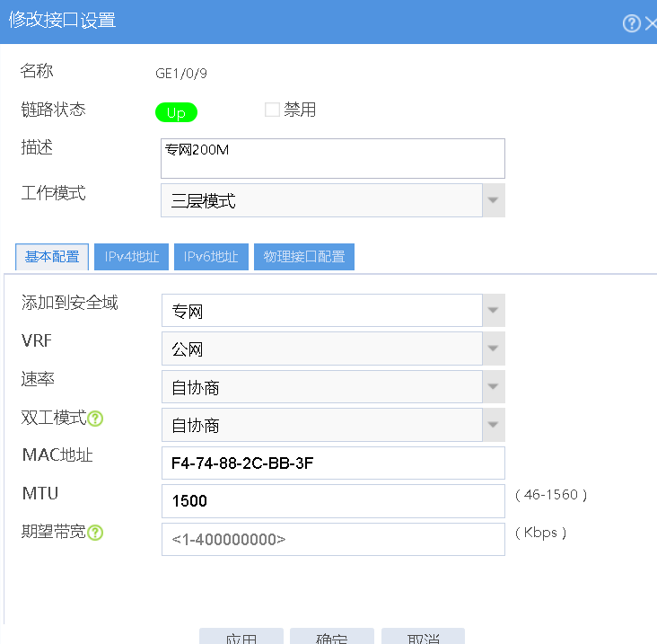Click into the MTU input field
The height and width of the screenshot is (644, 657).
332,501
